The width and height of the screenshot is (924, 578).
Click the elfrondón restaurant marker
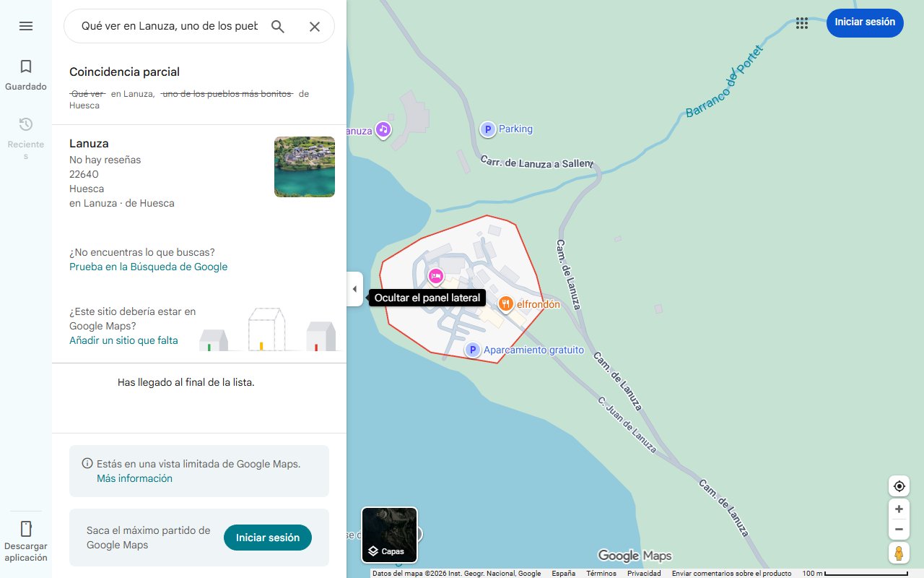pyautogui.click(x=505, y=303)
